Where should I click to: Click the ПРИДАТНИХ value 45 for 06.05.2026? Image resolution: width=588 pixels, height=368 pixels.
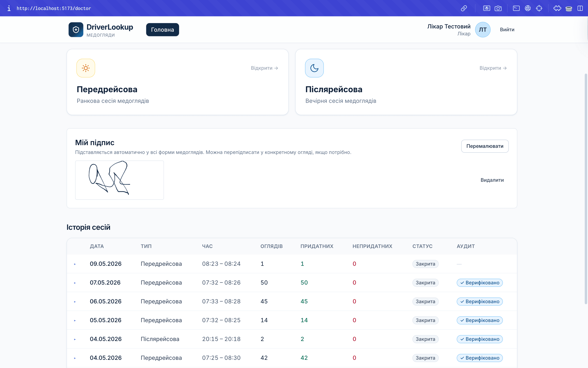(x=304, y=301)
